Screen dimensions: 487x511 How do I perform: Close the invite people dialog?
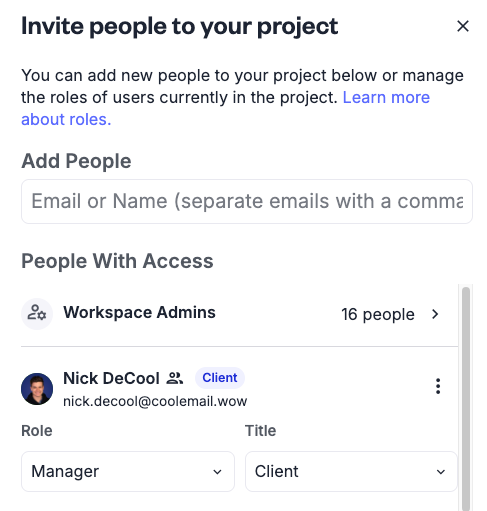[463, 26]
